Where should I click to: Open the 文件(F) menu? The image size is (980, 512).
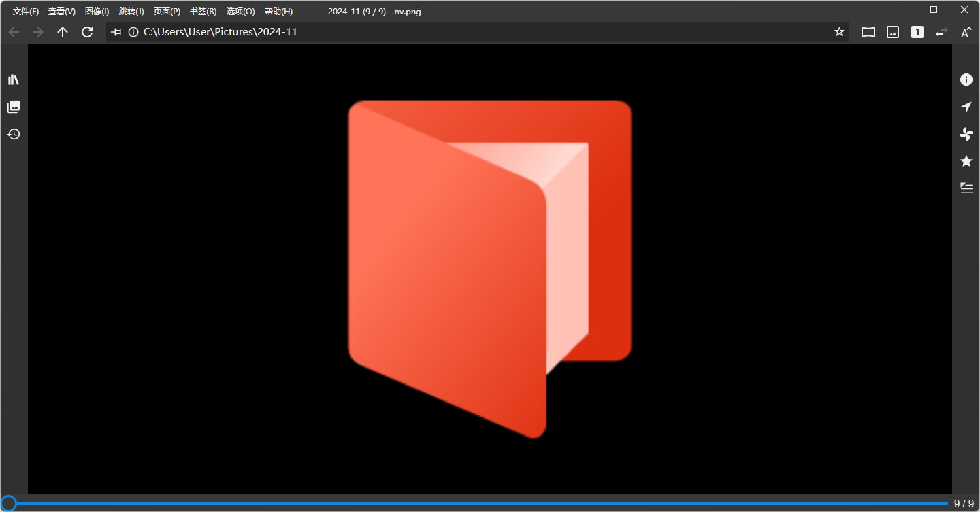[26, 12]
